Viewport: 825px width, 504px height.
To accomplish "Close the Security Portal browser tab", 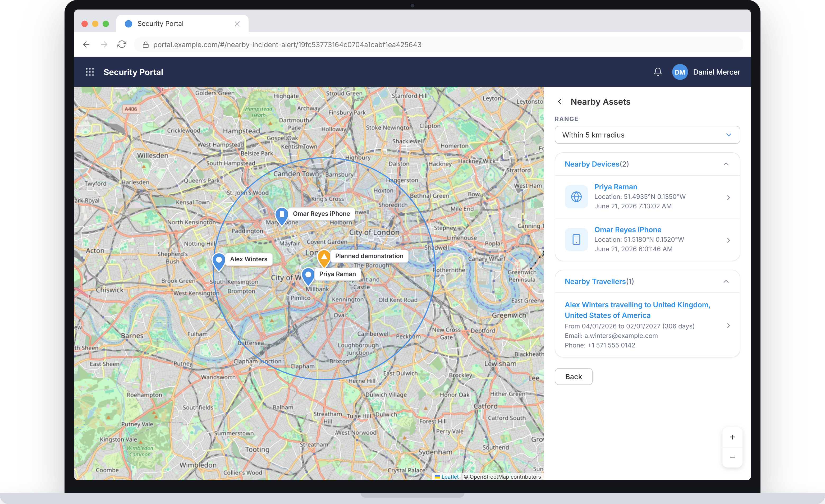I will tap(237, 24).
